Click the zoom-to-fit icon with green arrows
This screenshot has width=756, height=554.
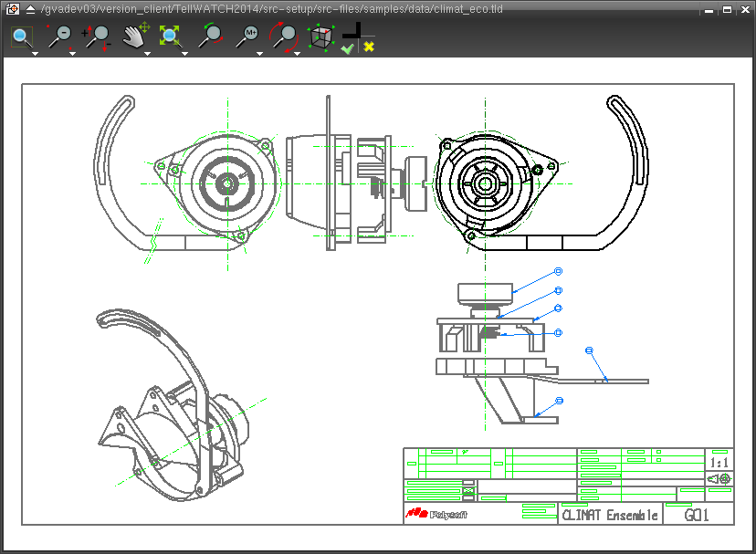171,37
